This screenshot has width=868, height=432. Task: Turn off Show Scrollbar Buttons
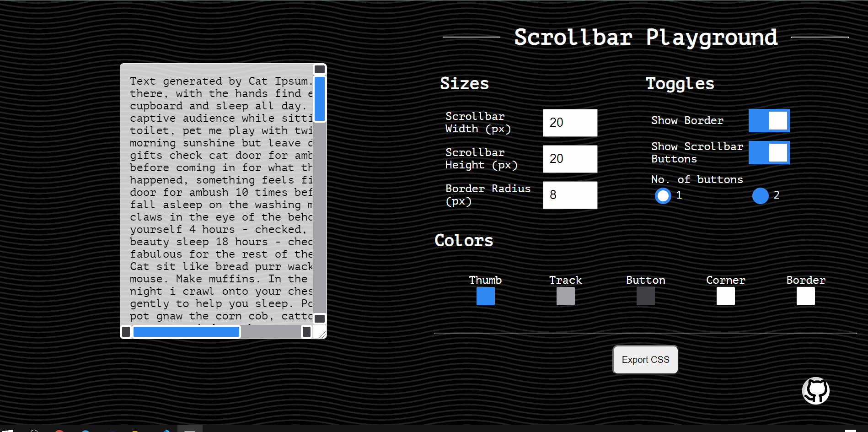[x=768, y=152]
